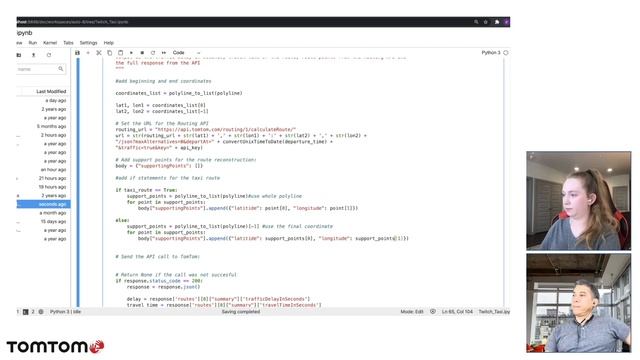Viewport: 640px width, 360px height.
Task: Restart the kernel using the circular arrow
Action: coord(153,53)
